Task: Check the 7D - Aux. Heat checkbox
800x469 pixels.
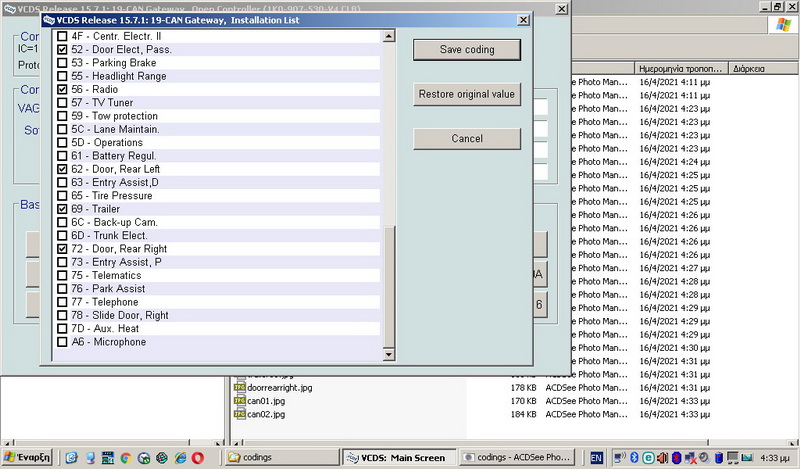Action: click(x=62, y=328)
